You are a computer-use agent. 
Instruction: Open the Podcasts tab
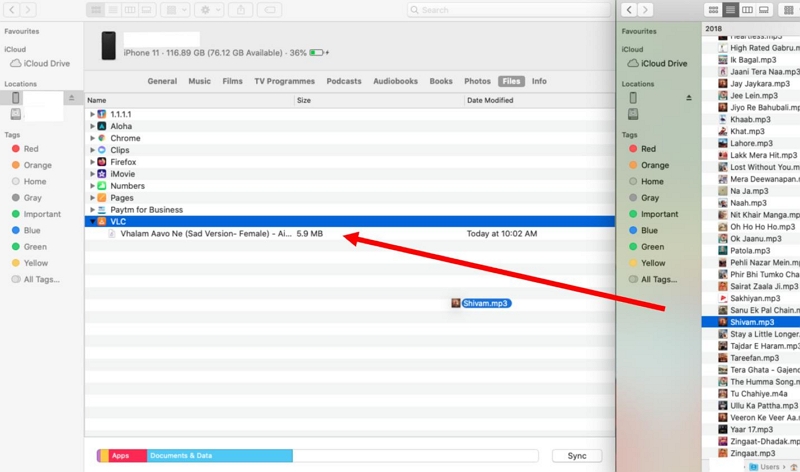click(x=344, y=81)
